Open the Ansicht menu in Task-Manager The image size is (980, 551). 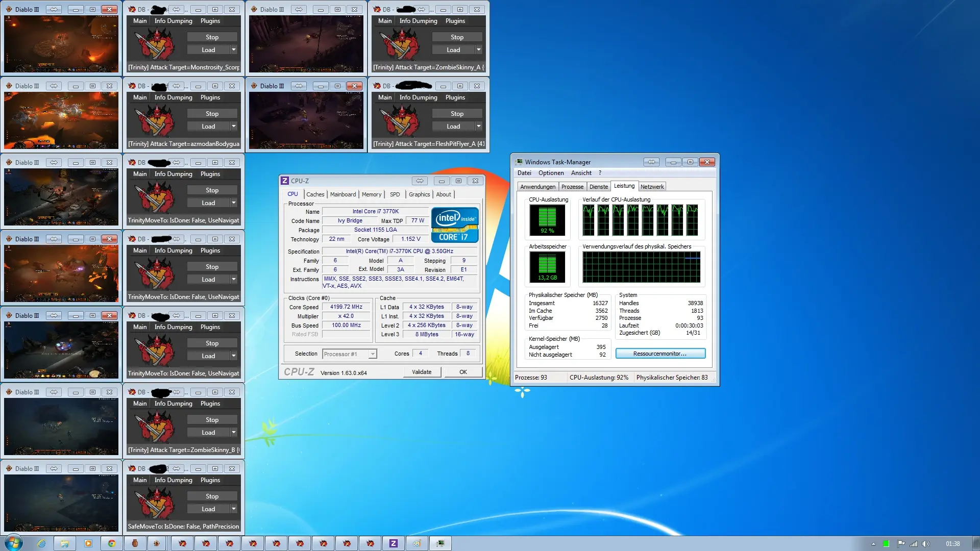[x=581, y=173]
